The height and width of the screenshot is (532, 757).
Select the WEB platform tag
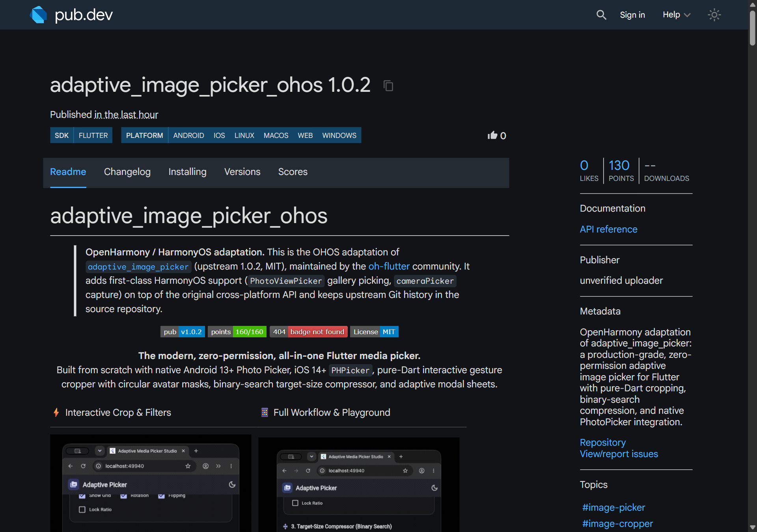[305, 135]
